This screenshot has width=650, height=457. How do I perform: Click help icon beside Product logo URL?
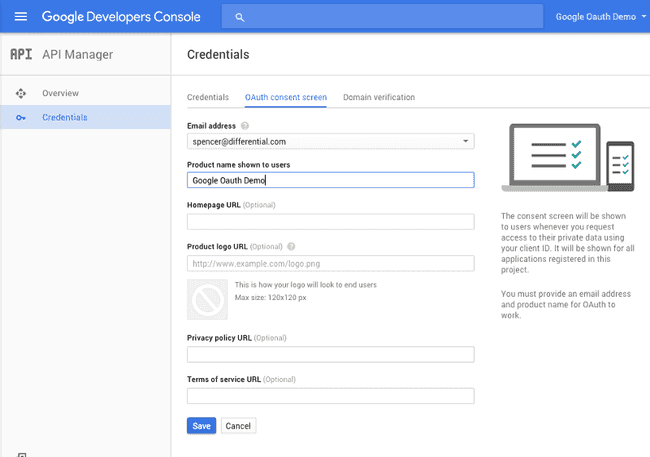pos(291,247)
